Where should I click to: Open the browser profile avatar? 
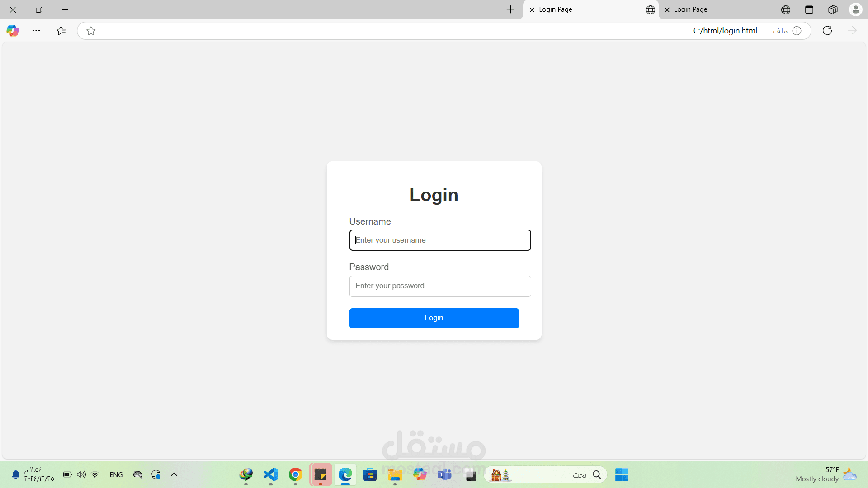(x=856, y=9)
